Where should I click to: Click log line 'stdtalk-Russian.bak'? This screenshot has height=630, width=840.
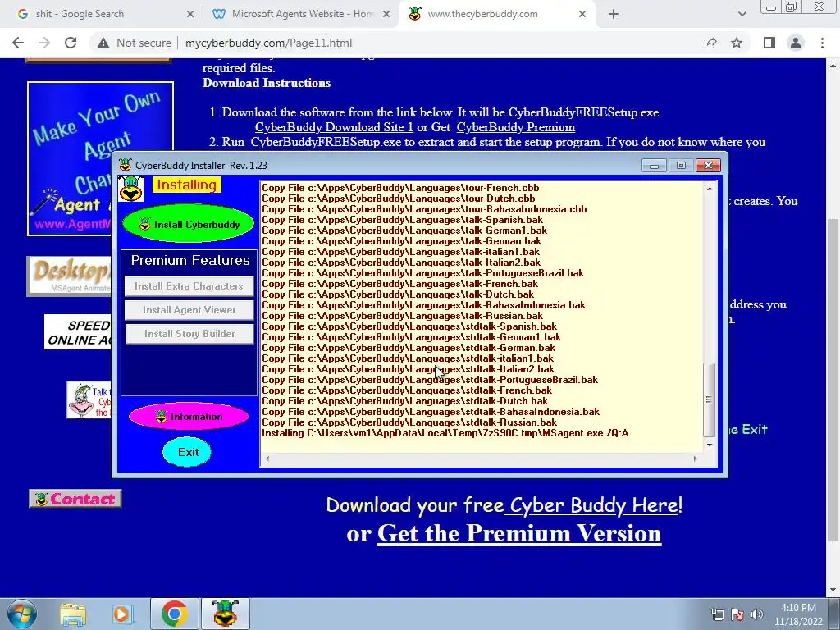click(x=409, y=422)
